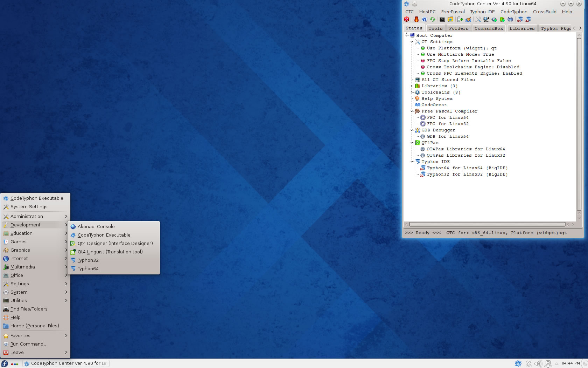Launch Typhon 32 via toolbar icon
588x368 pixels.
[528, 19]
